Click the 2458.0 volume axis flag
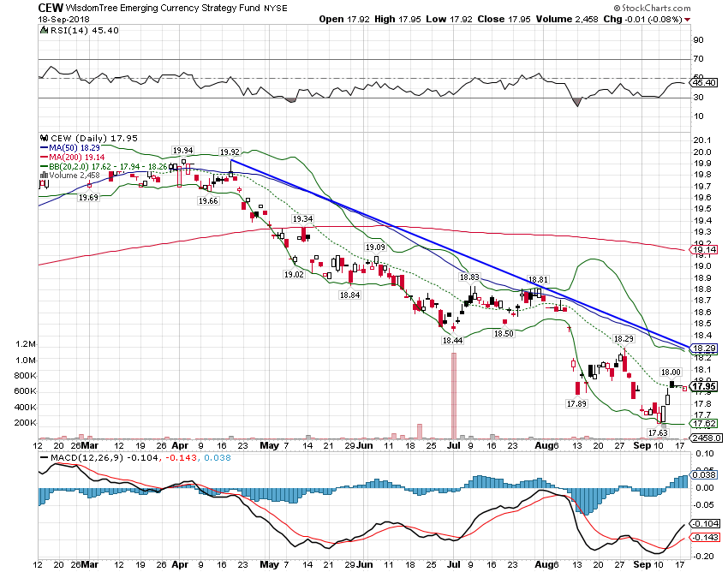The image size is (728, 572). [x=707, y=438]
